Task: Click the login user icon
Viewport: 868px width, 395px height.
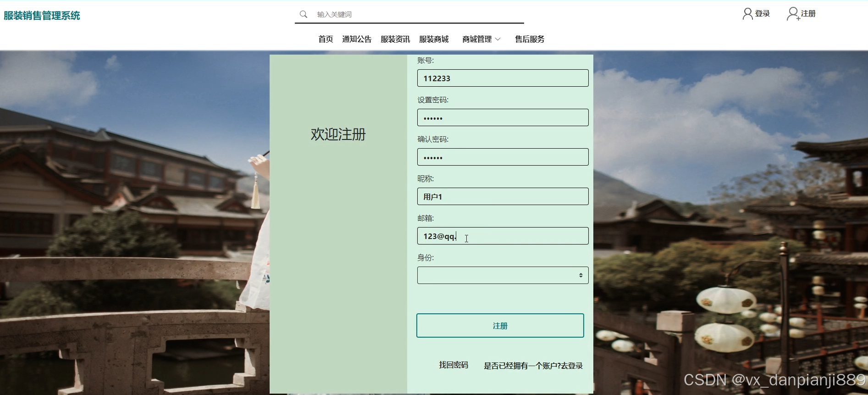Action: pyautogui.click(x=747, y=14)
